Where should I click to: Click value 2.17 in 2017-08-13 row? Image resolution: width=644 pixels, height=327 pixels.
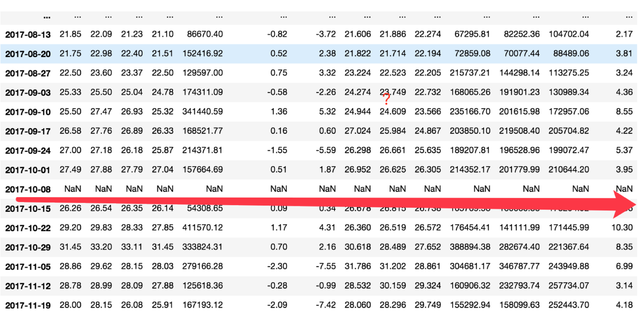(x=624, y=34)
